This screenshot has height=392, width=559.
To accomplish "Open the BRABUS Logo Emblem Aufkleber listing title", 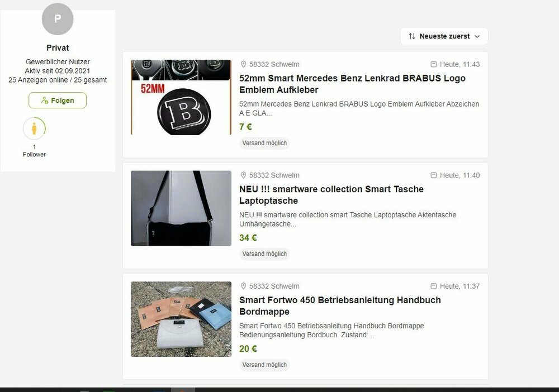I will click(352, 84).
